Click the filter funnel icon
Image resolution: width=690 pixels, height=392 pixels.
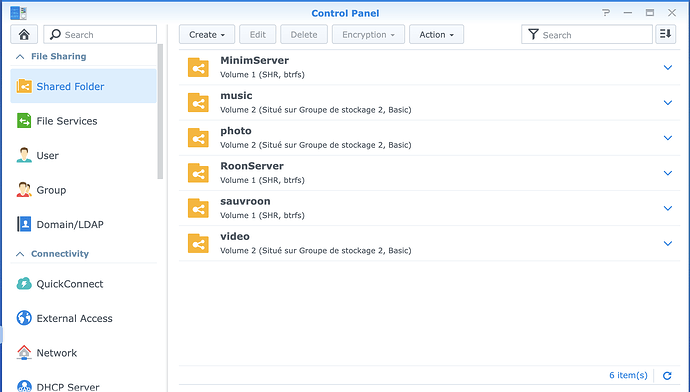point(533,34)
